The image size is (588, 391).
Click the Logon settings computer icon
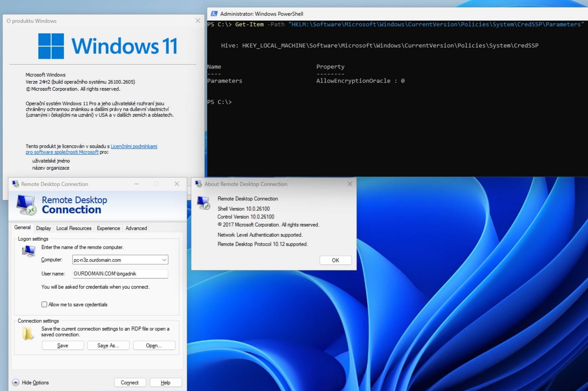click(x=29, y=251)
